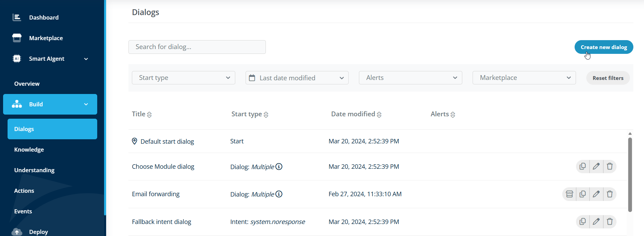Click the Build section icon
Image resolution: width=644 pixels, height=236 pixels.
click(x=17, y=104)
